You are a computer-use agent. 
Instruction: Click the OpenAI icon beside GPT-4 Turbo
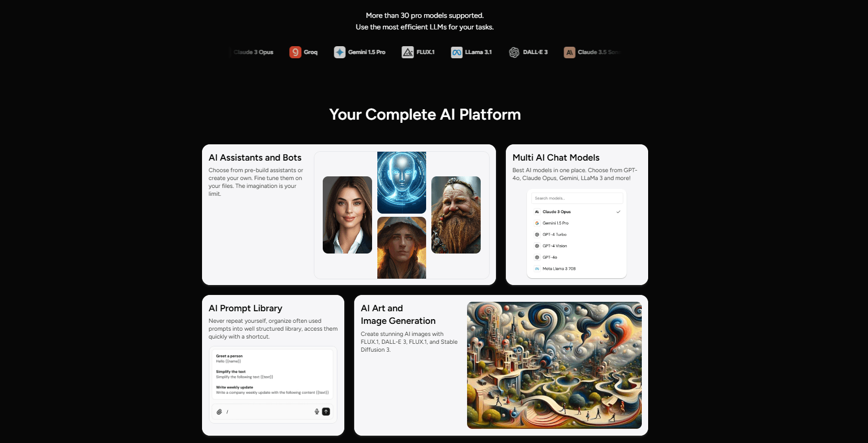point(537,235)
